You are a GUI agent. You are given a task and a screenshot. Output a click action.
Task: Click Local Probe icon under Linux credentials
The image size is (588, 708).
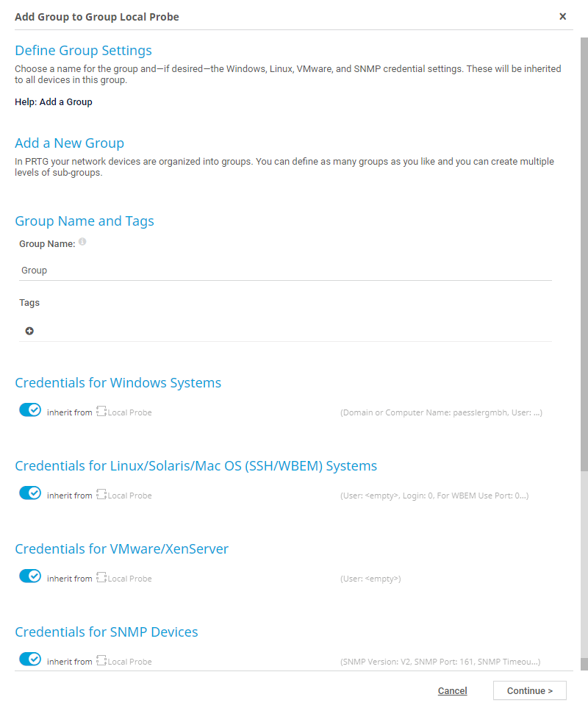(x=102, y=495)
